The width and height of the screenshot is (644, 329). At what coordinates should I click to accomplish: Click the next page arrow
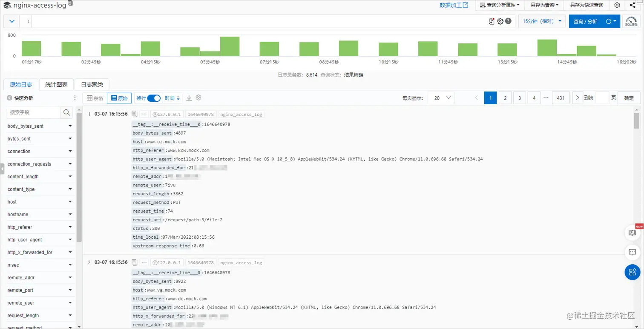point(578,98)
